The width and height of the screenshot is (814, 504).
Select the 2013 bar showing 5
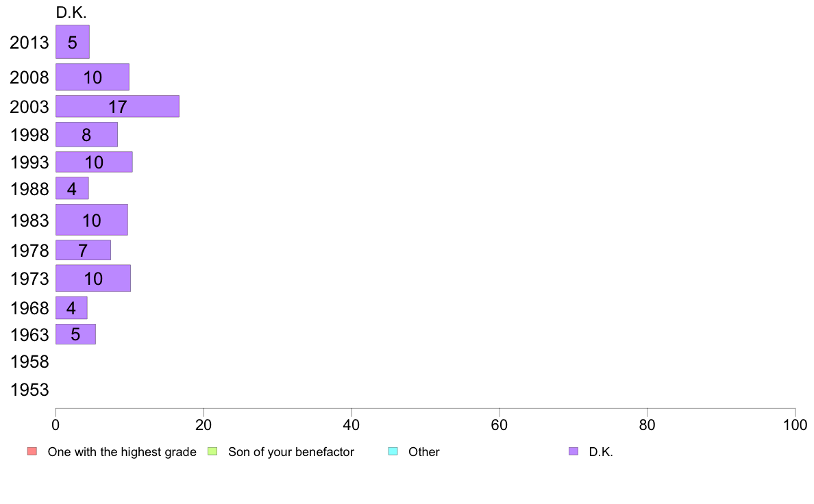coord(73,42)
